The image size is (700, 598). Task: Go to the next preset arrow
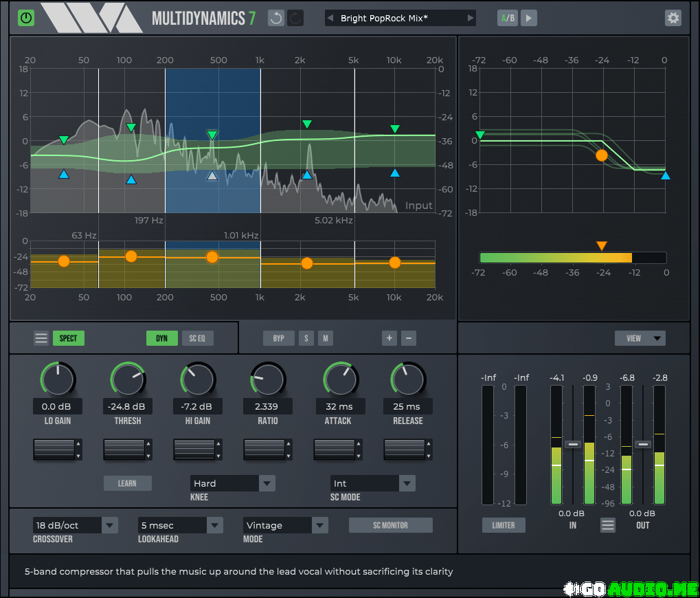point(470,18)
